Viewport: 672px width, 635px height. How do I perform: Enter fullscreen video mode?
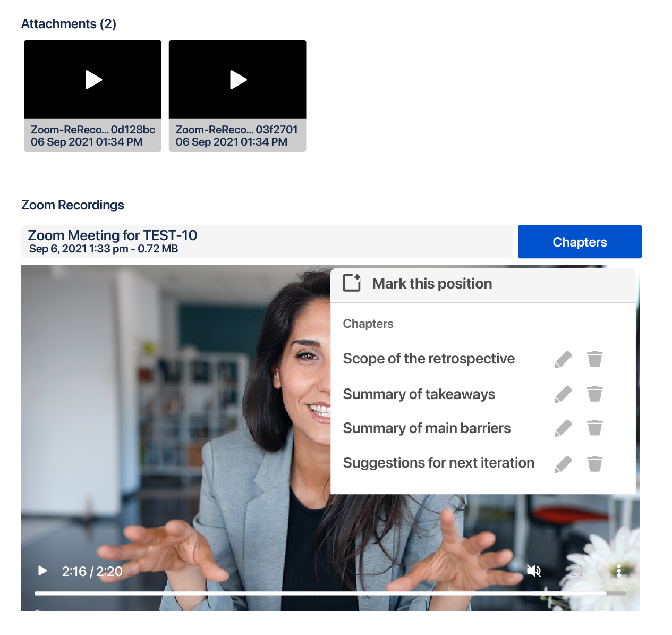click(576, 571)
